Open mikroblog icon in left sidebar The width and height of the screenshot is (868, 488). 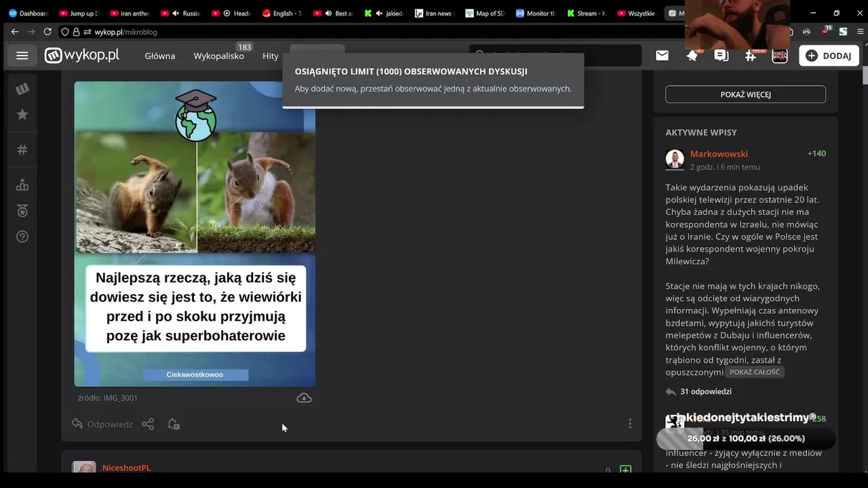[x=22, y=89]
